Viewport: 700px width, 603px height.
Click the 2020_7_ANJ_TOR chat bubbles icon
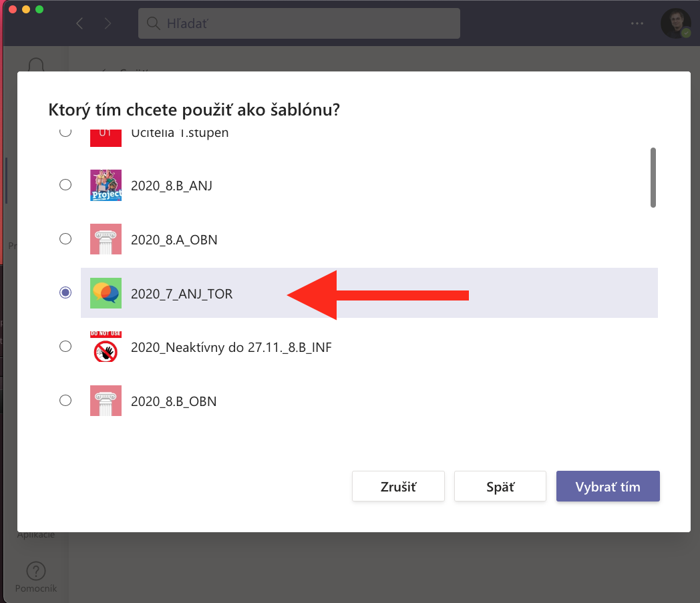point(106,293)
